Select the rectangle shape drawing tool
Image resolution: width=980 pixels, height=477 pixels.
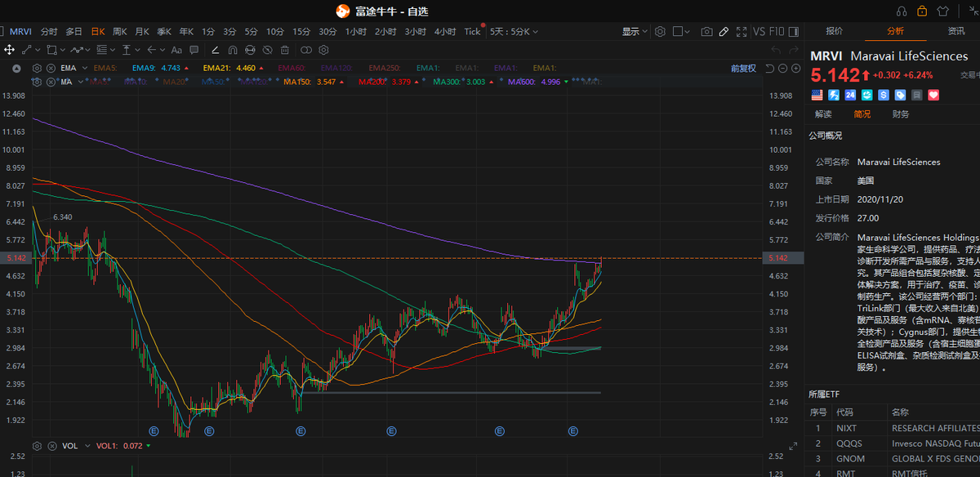click(51, 50)
